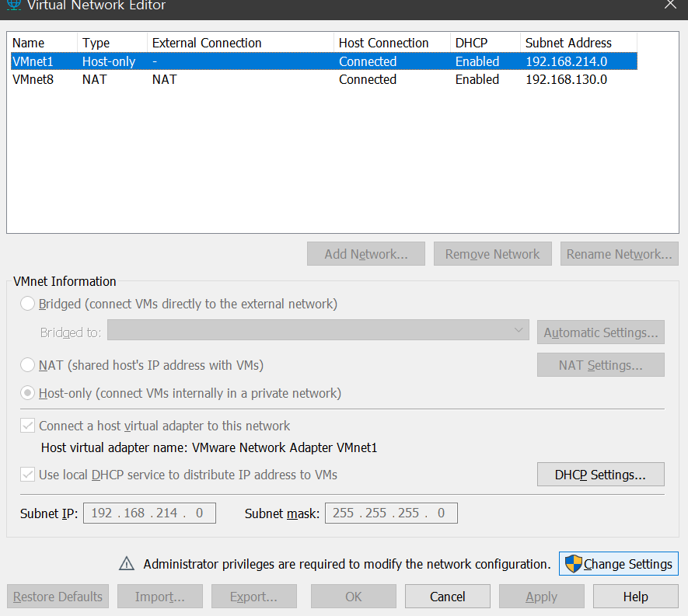Close the Virtual Network Editor window
The width and height of the screenshot is (688, 616).
670,5
